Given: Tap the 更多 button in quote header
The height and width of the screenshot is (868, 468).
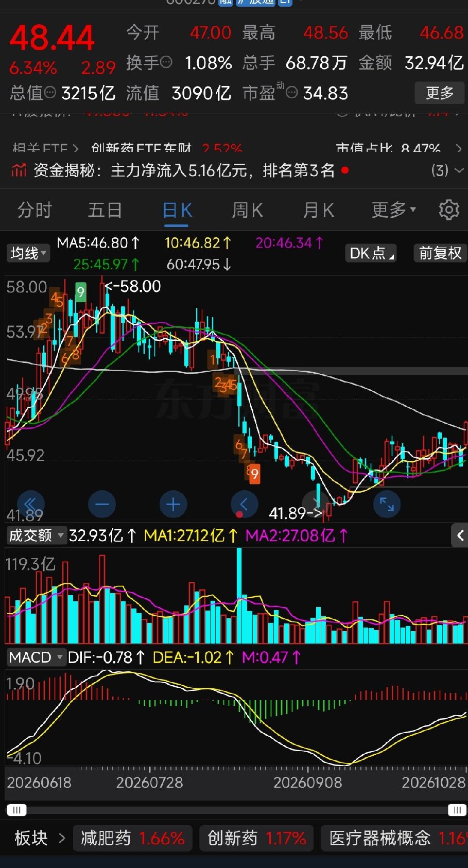Looking at the screenshot, I should coord(440,93).
